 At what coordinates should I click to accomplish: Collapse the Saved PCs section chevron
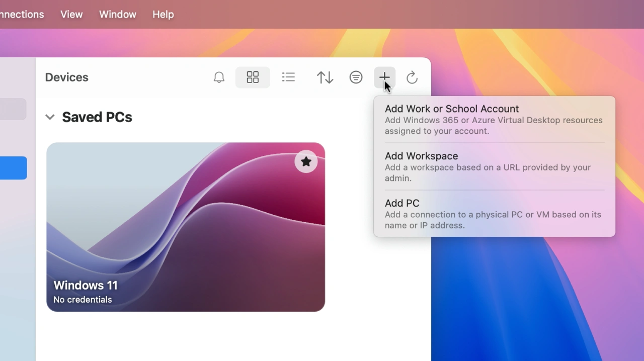[x=50, y=117]
